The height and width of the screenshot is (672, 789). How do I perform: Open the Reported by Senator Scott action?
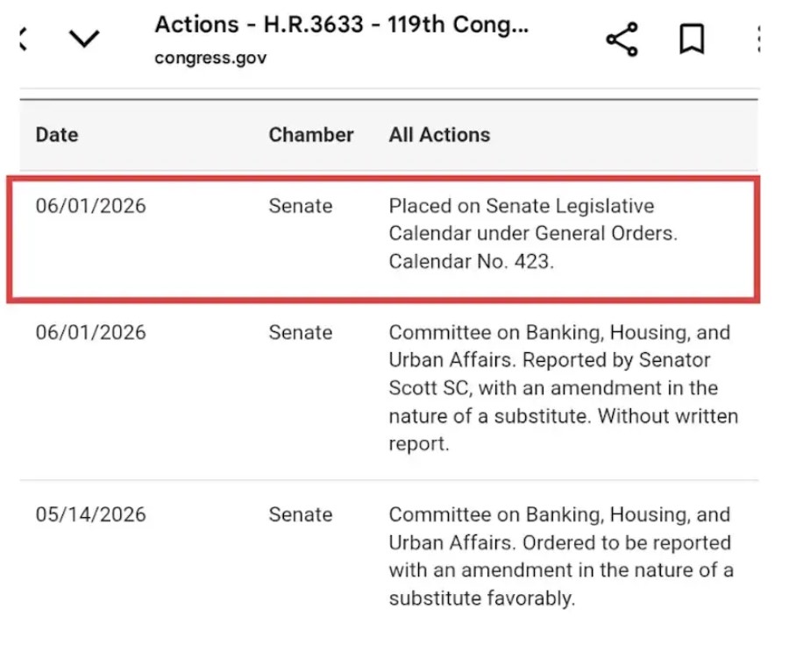[x=563, y=388]
